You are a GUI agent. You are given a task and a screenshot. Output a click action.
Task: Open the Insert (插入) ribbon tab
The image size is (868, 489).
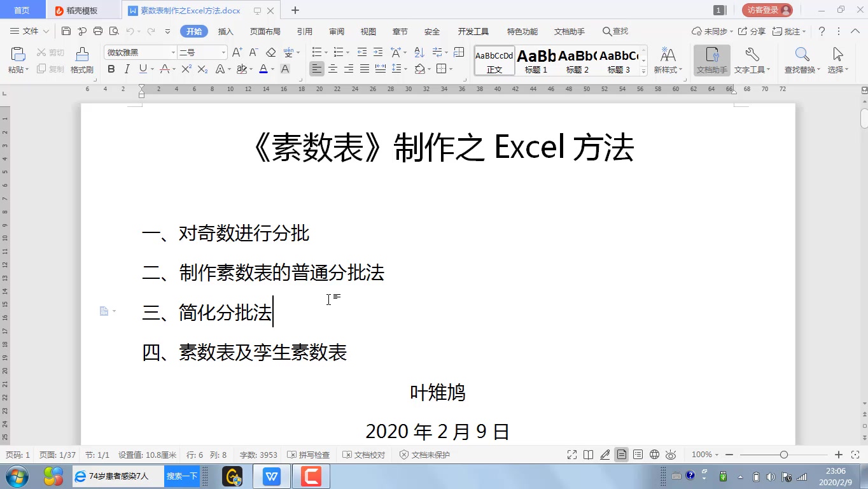click(x=226, y=31)
